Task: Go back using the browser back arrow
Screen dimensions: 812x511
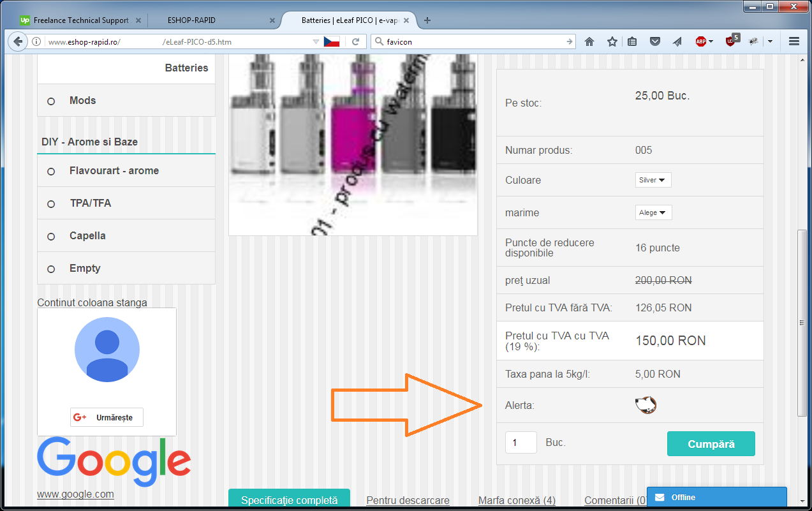Action: click(x=18, y=41)
